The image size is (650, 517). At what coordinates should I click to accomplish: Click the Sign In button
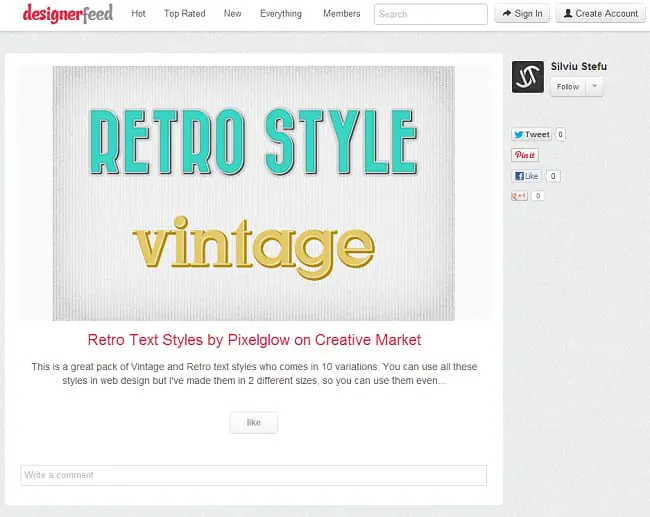[522, 13]
